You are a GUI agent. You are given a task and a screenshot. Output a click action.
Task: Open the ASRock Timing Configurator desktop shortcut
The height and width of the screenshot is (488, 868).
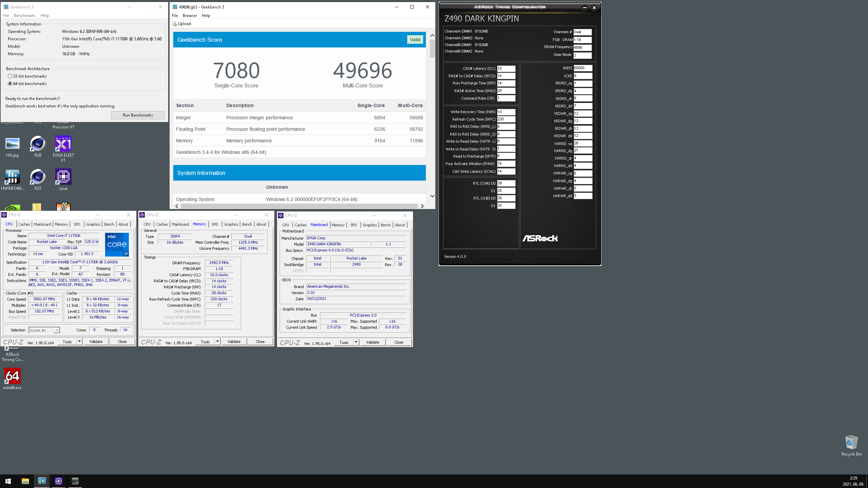[x=13, y=354]
